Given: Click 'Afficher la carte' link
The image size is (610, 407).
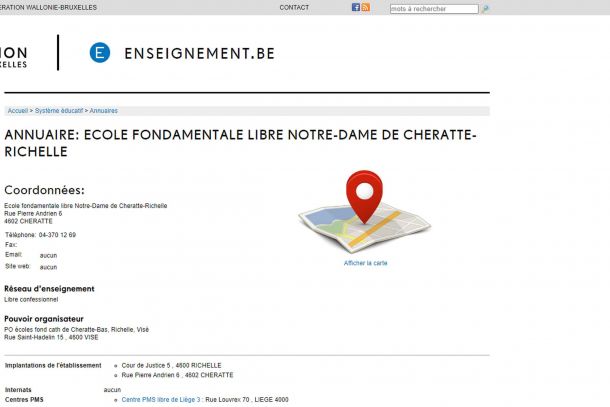Looking at the screenshot, I should (365, 263).
